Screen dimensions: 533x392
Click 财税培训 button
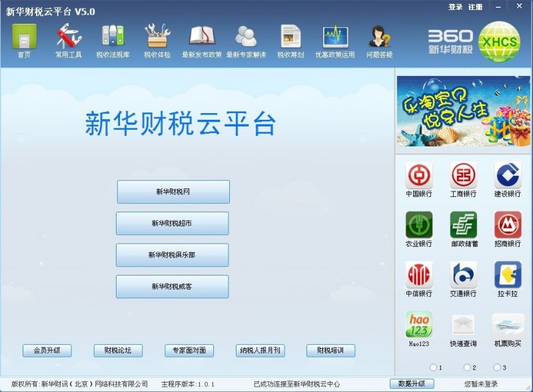(x=330, y=351)
